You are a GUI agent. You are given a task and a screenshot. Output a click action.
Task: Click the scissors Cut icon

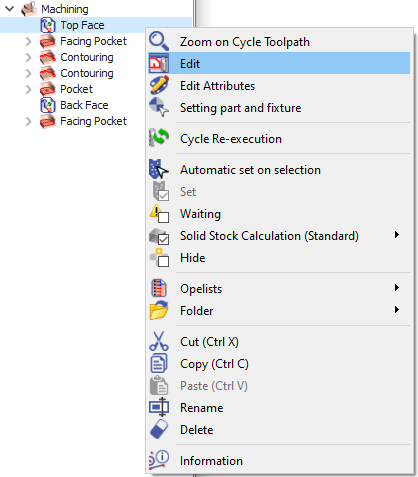(x=159, y=341)
